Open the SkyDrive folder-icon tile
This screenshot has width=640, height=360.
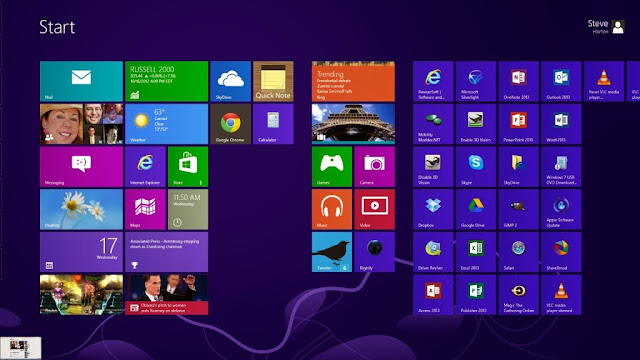pyautogui.click(x=518, y=167)
